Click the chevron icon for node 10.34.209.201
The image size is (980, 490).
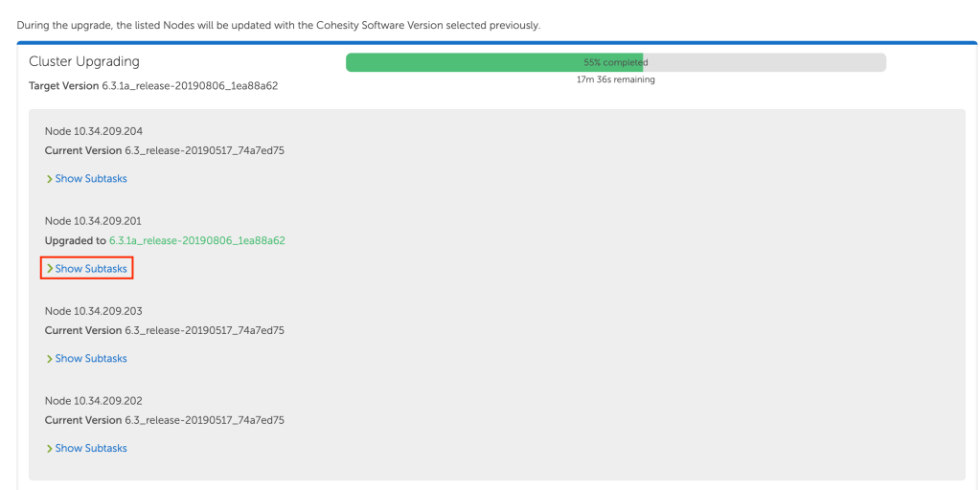(x=49, y=269)
